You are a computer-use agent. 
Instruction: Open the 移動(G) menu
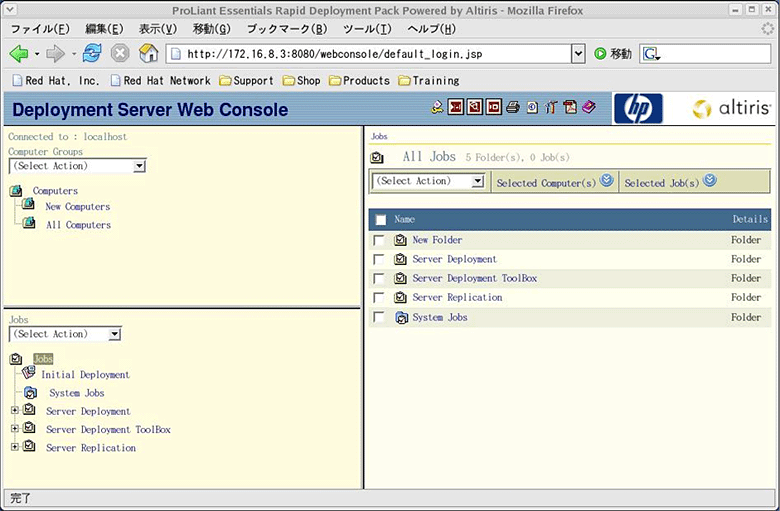coord(211,29)
